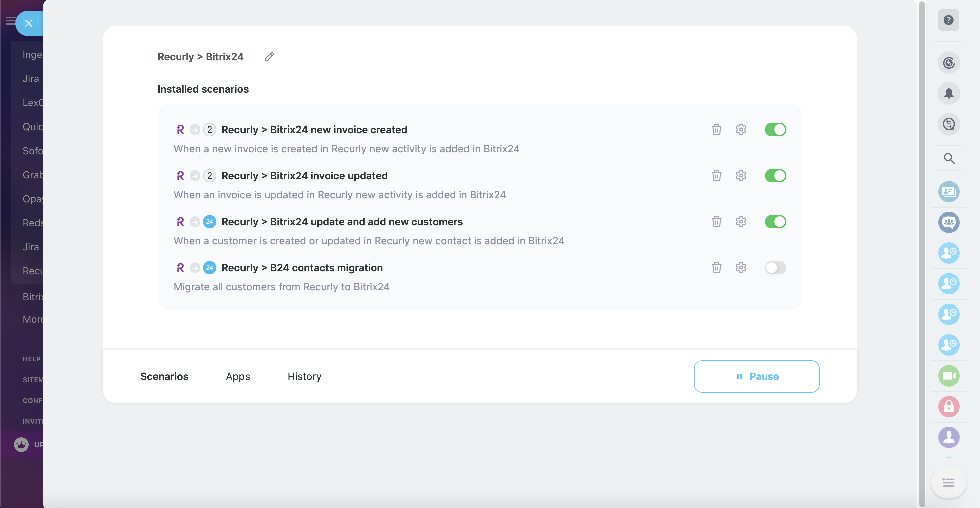Viewport: 980px width, 508px height.
Task: Click trash icon for B24 contacts migration
Action: click(716, 268)
